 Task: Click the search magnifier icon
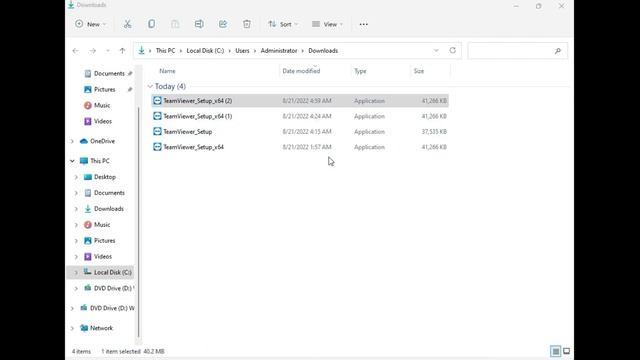(558, 51)
